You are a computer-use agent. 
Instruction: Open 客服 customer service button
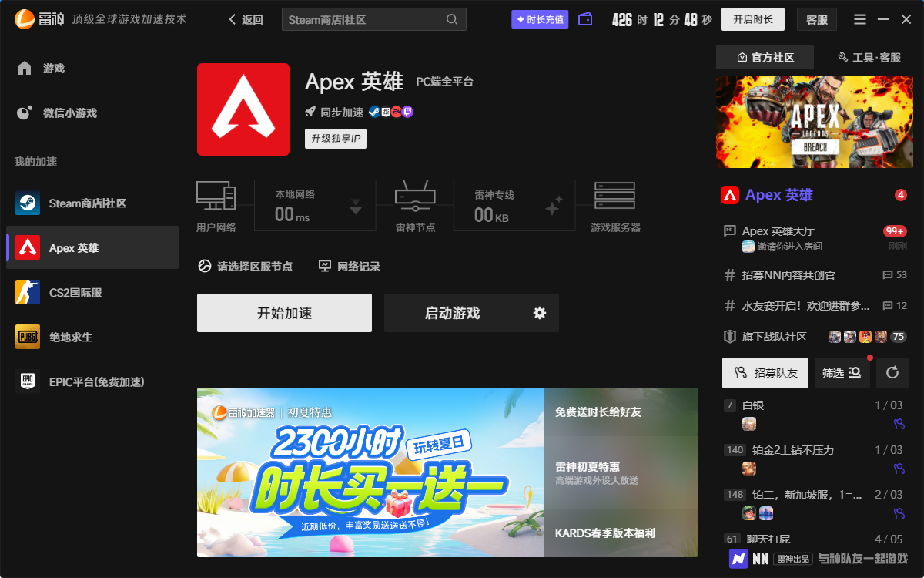[x=817, y=19]
